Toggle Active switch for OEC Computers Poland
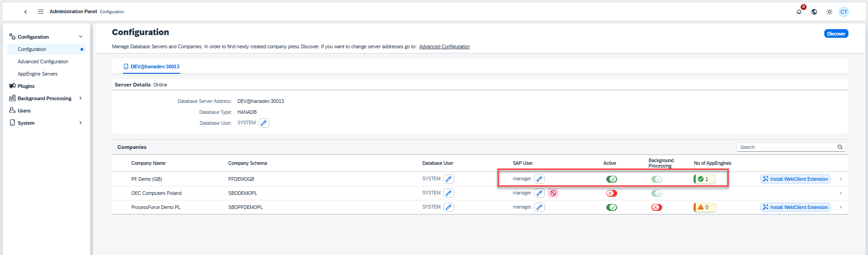The image size is (868, 255). (612, 193)
